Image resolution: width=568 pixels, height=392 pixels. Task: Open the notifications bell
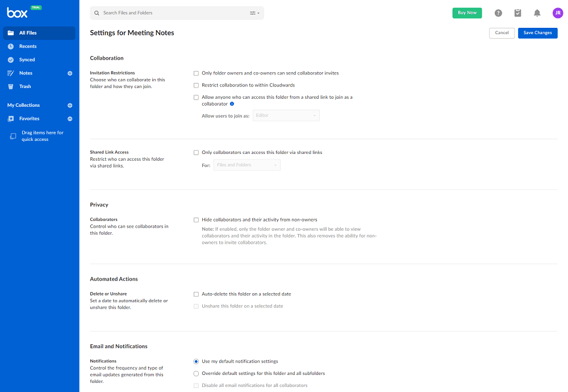click(537, 13)
